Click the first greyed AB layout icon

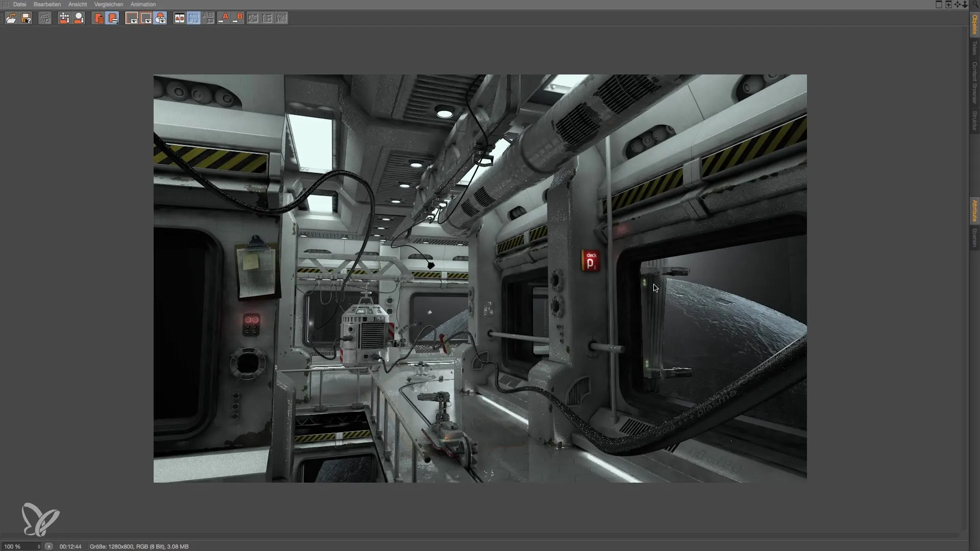click(253, 18)
